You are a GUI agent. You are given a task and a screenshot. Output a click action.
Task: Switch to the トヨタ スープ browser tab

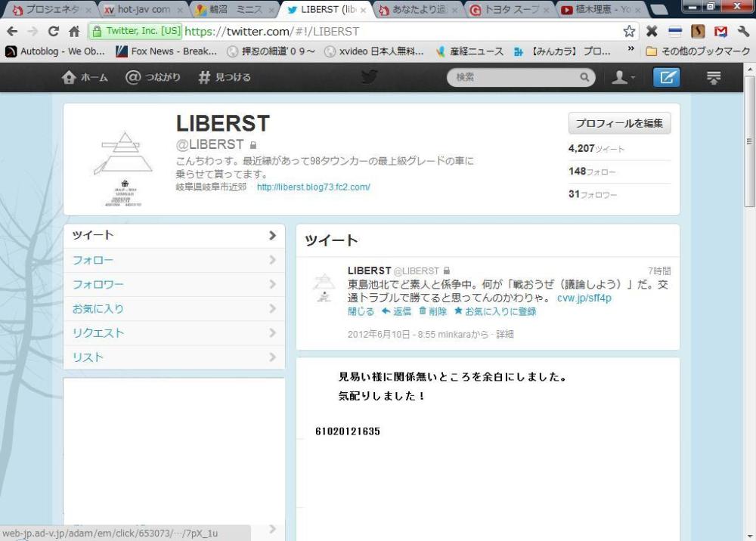(509, 10)
